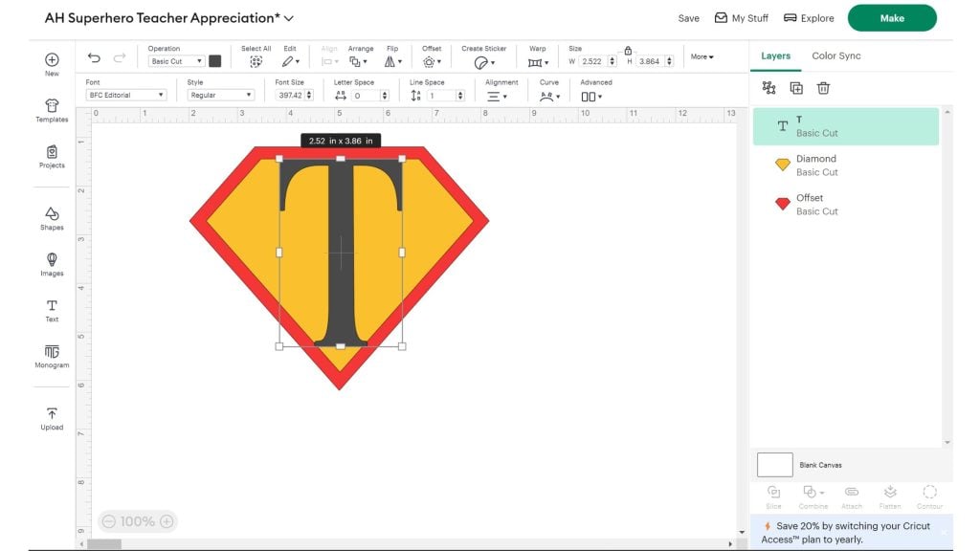Click the Group layers icon

(768, 88)
